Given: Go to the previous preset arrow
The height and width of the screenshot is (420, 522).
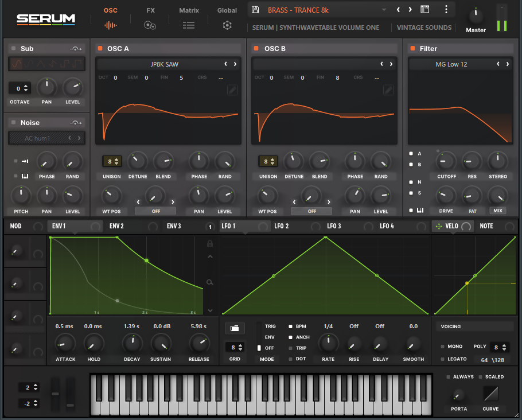Looking at the screenshot, I should click(x=398, y=10).
